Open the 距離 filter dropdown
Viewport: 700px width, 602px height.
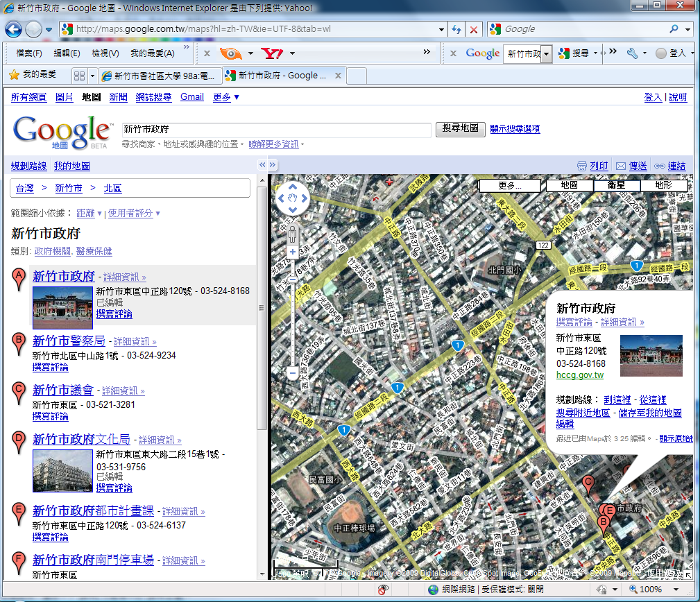[x=89, y=214]
